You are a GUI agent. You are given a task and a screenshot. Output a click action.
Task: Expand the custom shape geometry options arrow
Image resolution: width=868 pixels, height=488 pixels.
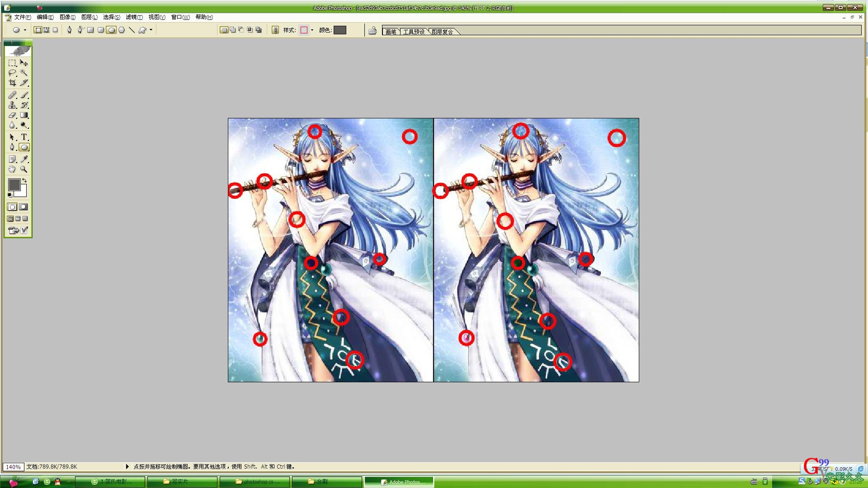pos(151,30)
